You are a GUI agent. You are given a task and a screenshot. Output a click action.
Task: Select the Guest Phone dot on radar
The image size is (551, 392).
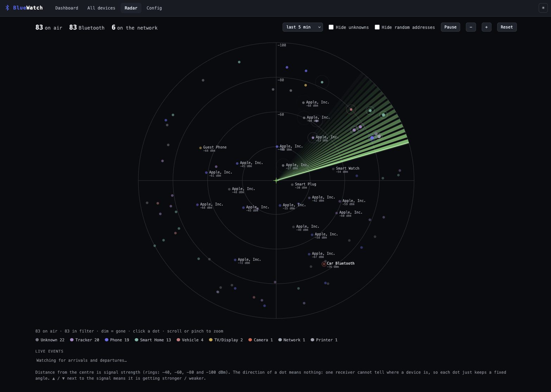point(201,148)
